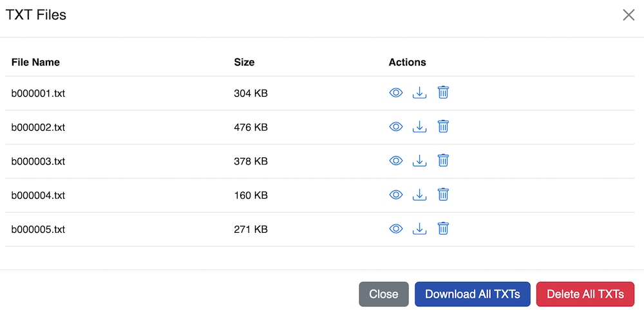Download the b000003.txt file
This screenshot has width=644, height=314.
coord(420,161)
